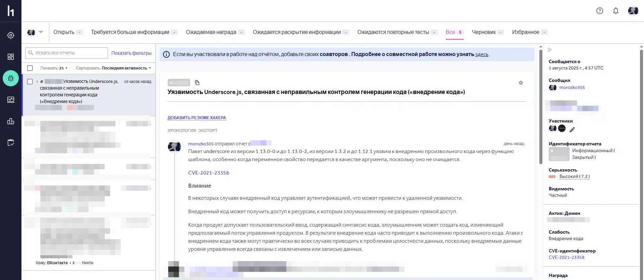Click the Влияние heading in the report
The width and height of the screenshot is (644, 280).
(200, 186)
